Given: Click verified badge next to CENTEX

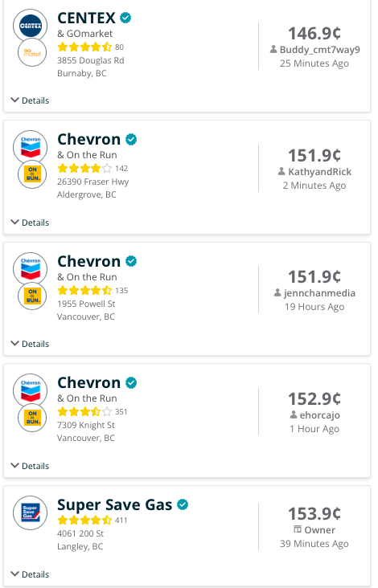Looking at the screenshot, I should tap(125, 18).
